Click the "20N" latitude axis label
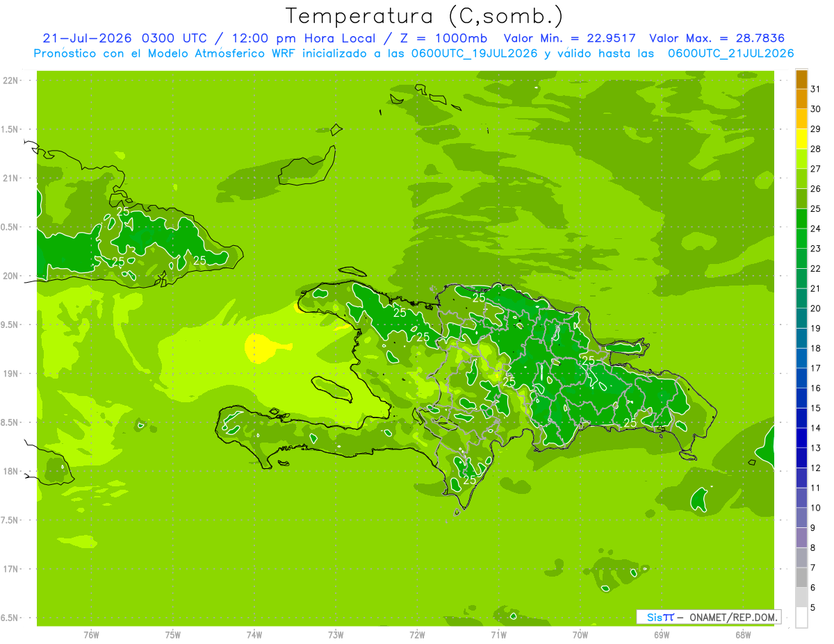Viewport: 834px width, 644px height. pos(10,276)
